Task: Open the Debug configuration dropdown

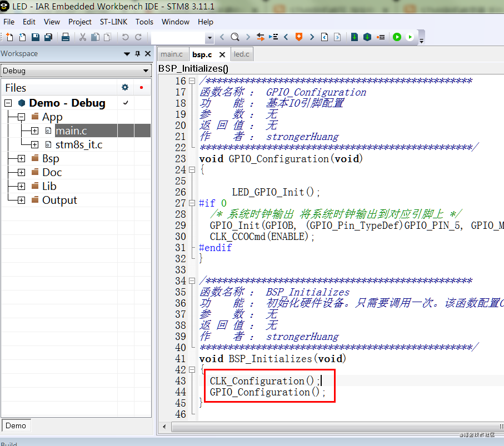Action: tap(146, 71)
